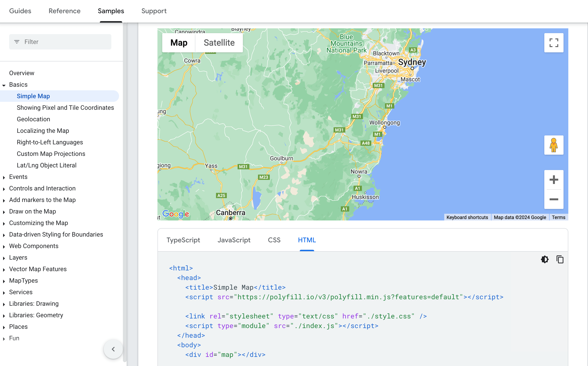Expand the Vector Map Features section
Image resolution: width=588 pixels, height=366 pixels.
pyautogui.click(x=4, y=270)
